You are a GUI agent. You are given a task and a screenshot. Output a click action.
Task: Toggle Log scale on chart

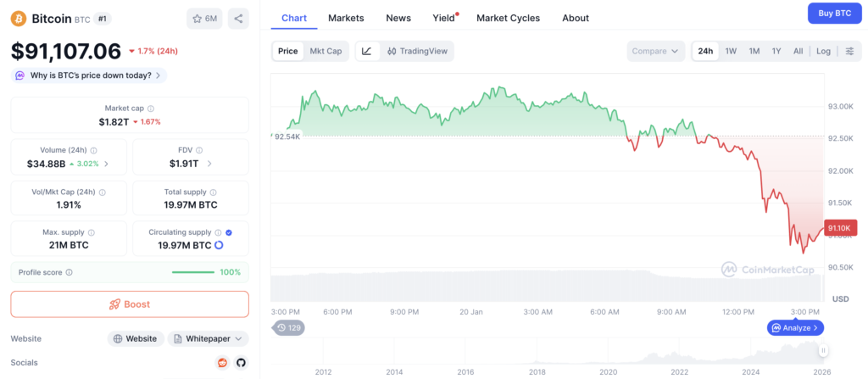pyautogui.click(x=823, y=51)
